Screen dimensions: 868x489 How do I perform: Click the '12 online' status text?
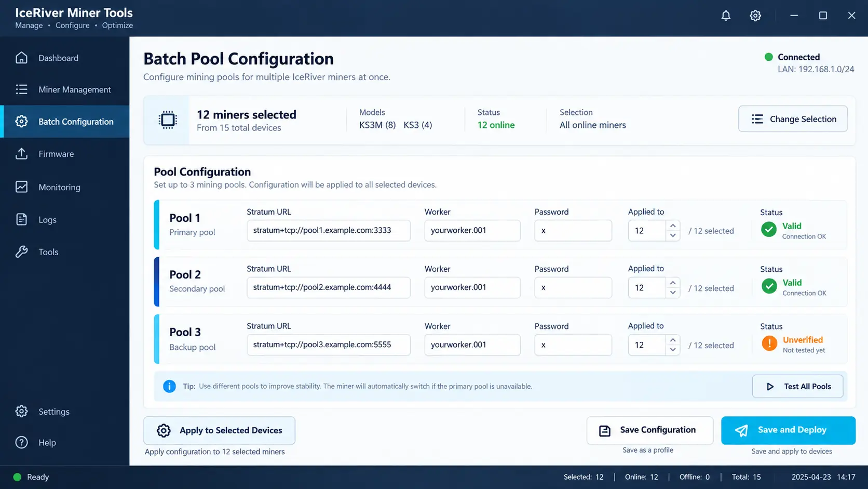496,125
